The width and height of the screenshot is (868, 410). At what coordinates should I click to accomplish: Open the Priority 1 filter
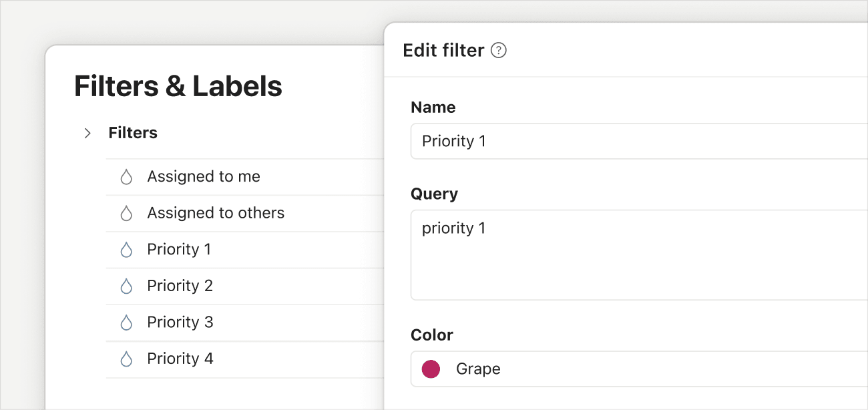point(179,249)
